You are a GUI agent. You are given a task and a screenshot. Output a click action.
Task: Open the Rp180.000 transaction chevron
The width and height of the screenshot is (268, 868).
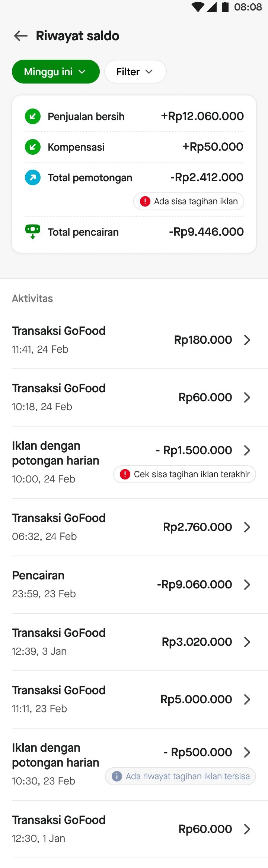click(x=247, y=340)
